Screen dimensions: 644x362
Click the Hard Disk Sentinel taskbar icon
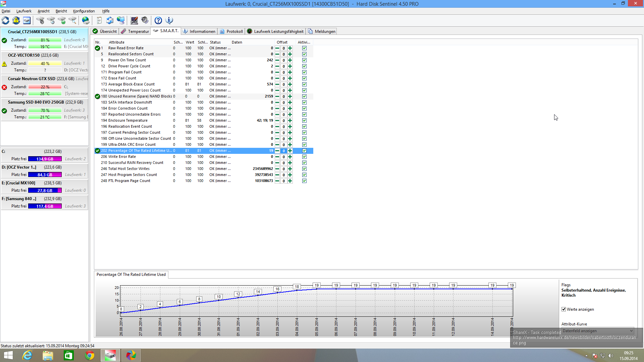[x=110, y=355]
